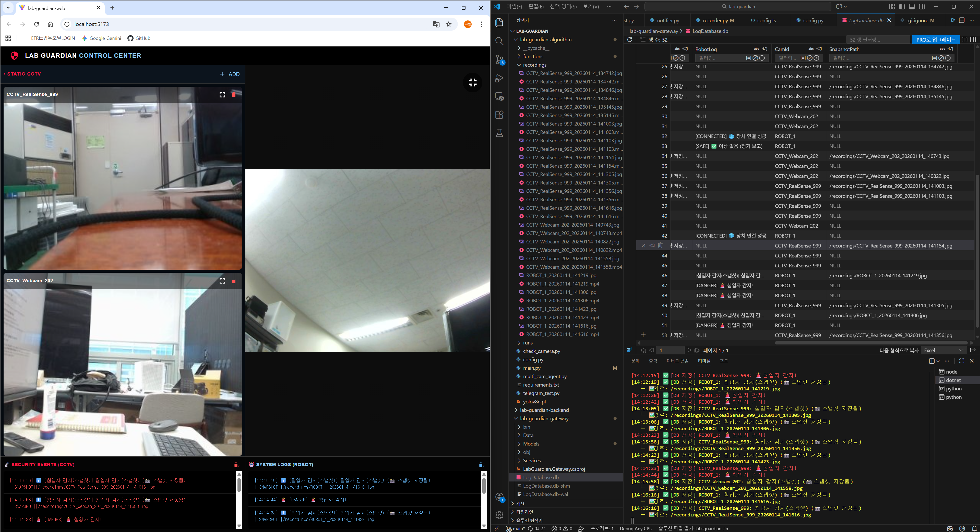The image size is (980, 532).
Task: Open the Extensions view in activity bar
Action: click(x=499, y=115)
